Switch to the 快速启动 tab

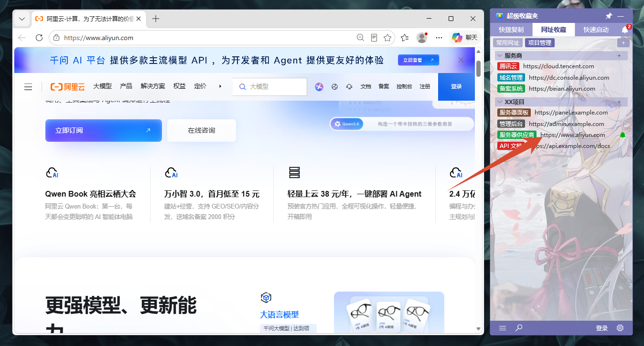tap(596, 30)
